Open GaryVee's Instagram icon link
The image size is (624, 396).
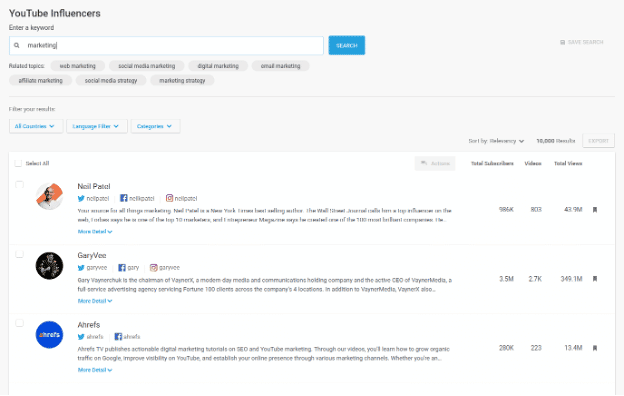154,267
